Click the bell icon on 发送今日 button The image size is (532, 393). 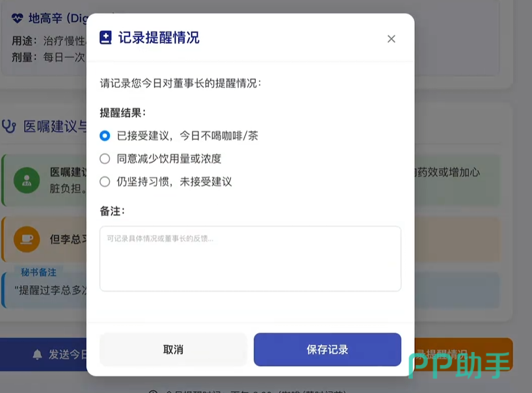click(x=37, y=355)
